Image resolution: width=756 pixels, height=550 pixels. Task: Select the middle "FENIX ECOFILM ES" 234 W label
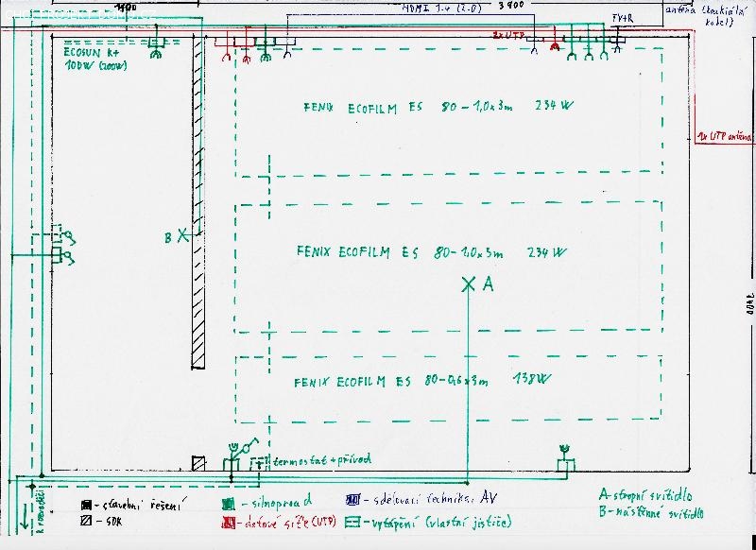432,252
